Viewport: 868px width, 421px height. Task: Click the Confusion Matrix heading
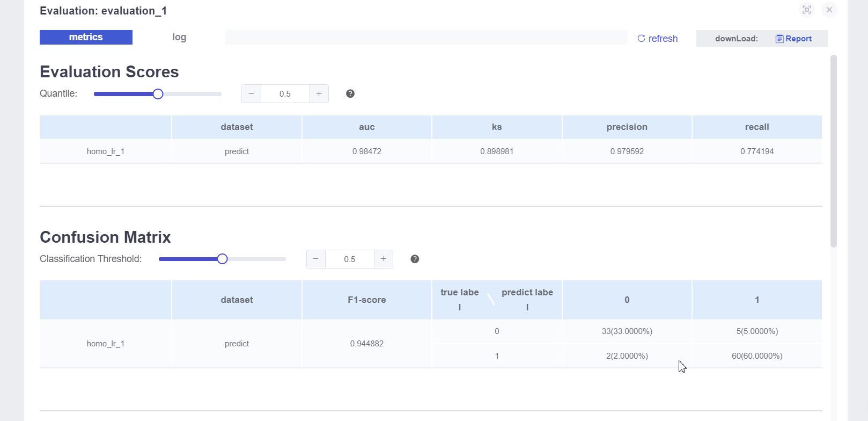pyautogui.click(x=105, y=237)
